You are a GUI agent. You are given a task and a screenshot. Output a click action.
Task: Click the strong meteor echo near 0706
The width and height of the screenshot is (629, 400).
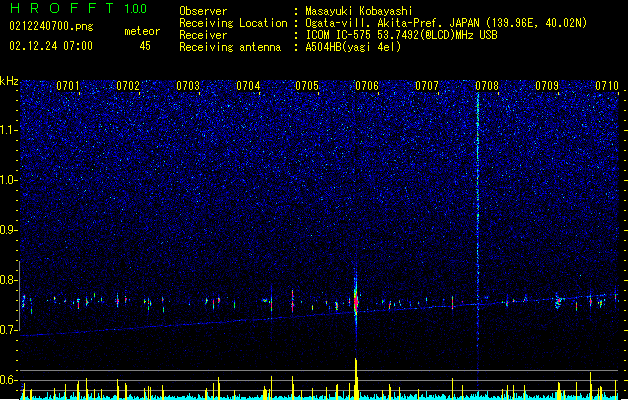pos(356,300)
